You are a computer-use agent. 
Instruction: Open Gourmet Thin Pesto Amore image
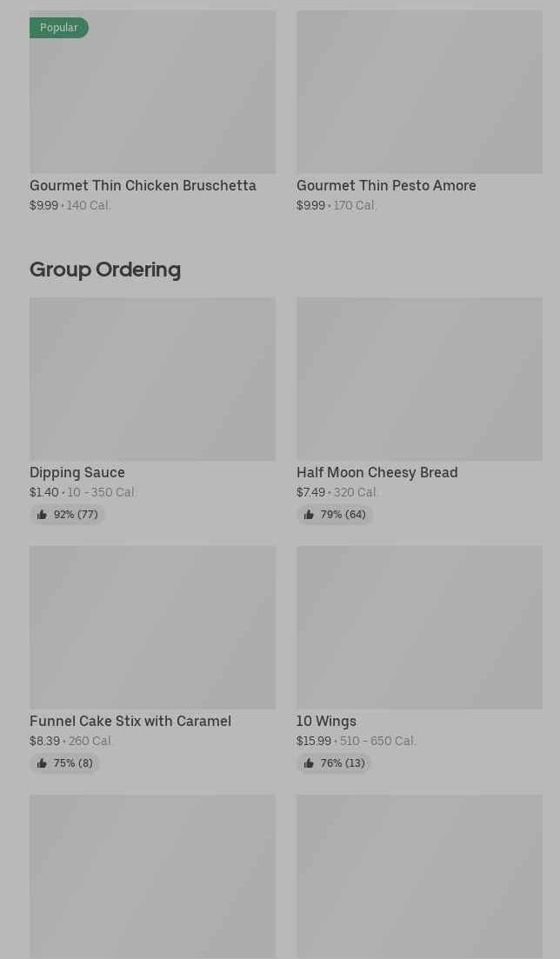419,91
